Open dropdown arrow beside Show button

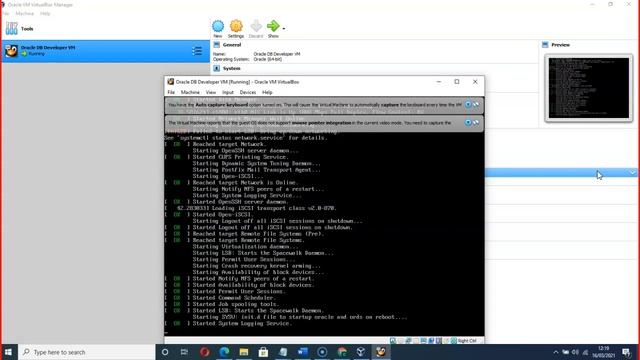(284, 29)
